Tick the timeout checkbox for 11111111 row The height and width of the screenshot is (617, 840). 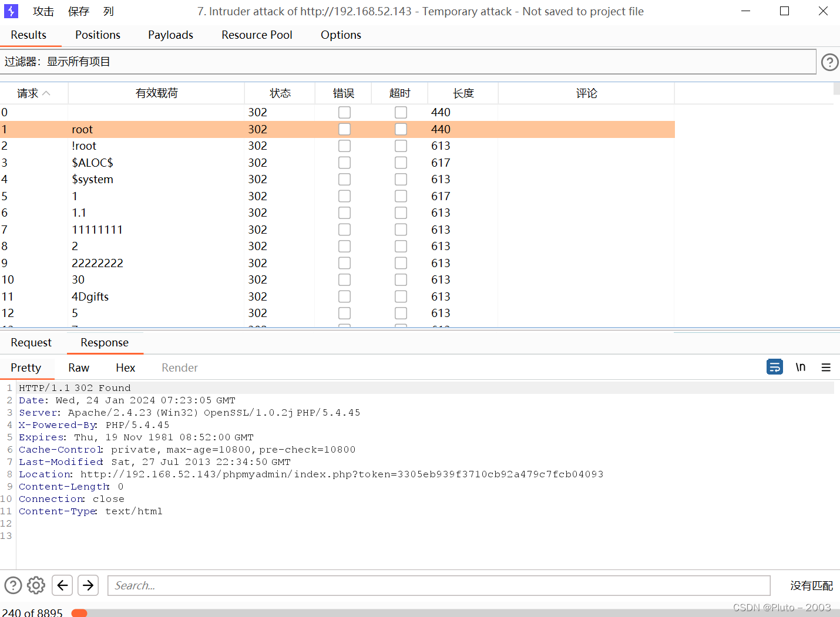tap(401, 230)
